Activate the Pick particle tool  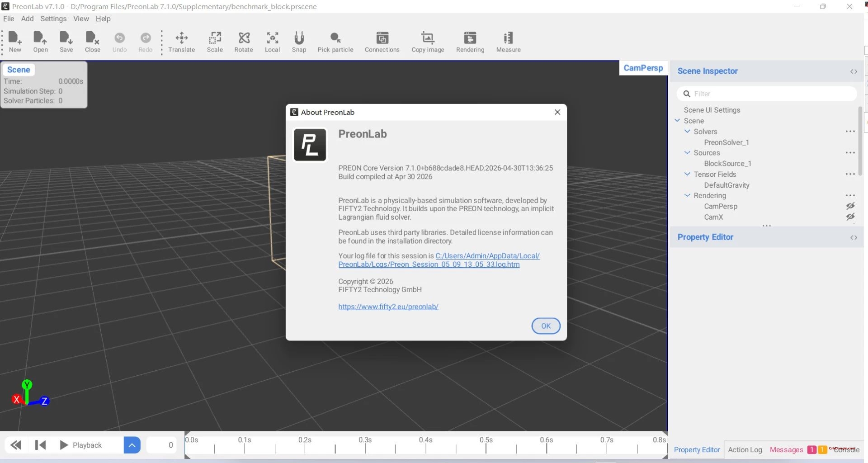[335, 42]
